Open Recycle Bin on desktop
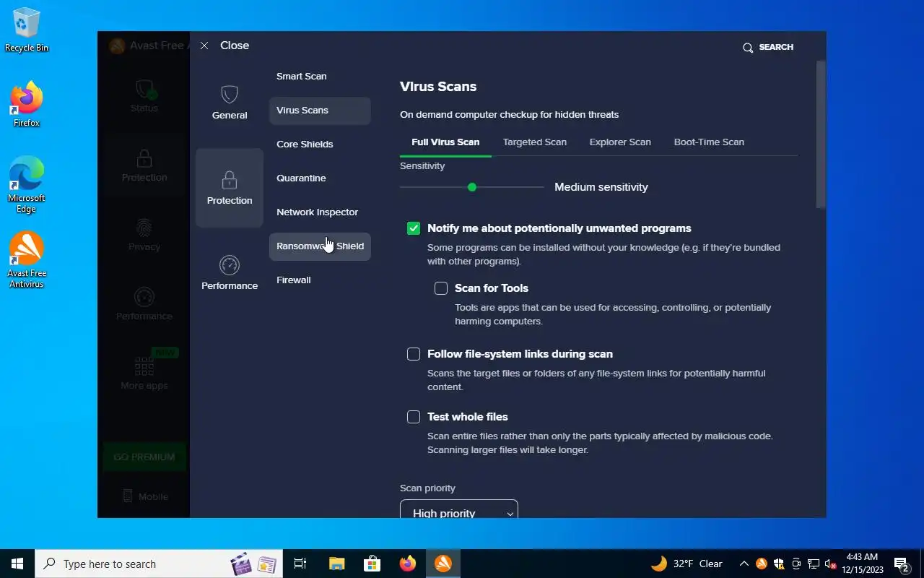 [x=27, y=30]
